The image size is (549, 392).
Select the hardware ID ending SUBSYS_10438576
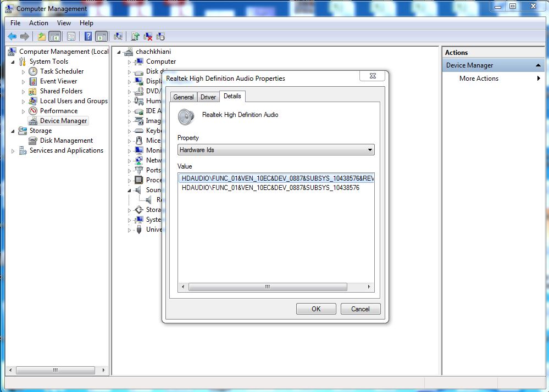coord(270,188)
